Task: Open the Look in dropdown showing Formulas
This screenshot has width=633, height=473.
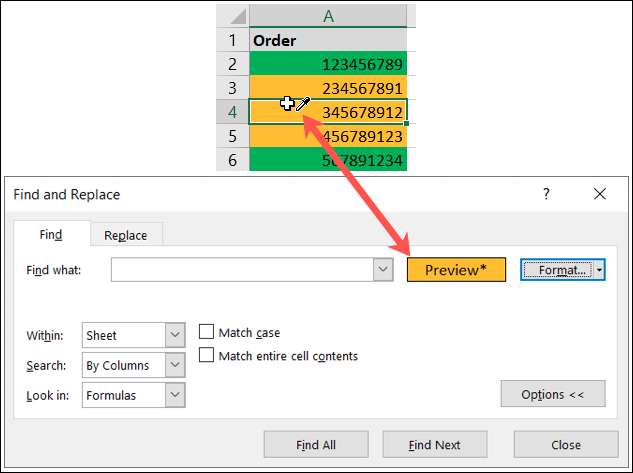Action: (175, 395)
